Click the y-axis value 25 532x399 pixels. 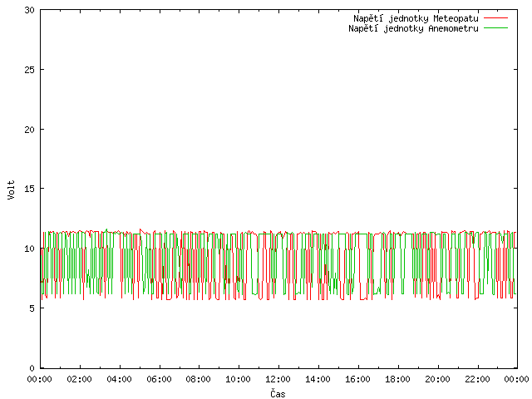(30, 70)
